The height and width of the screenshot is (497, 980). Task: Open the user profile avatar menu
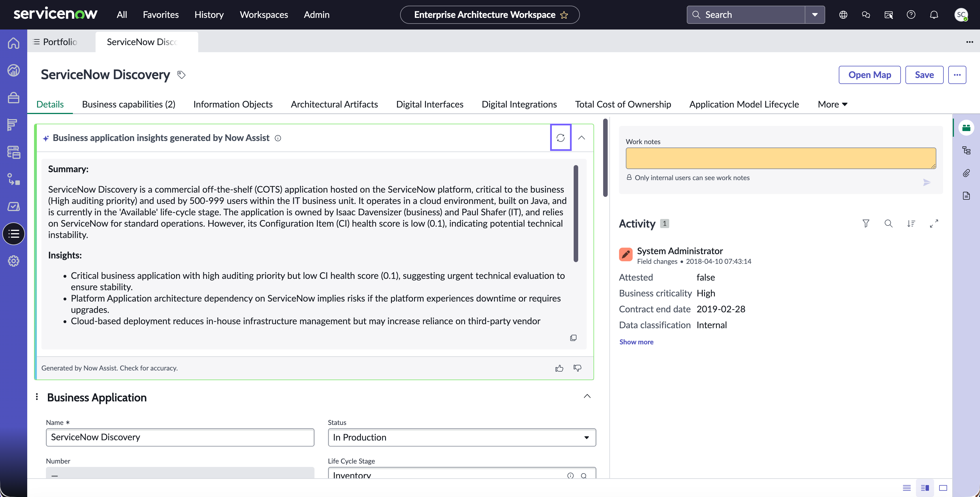961,15
